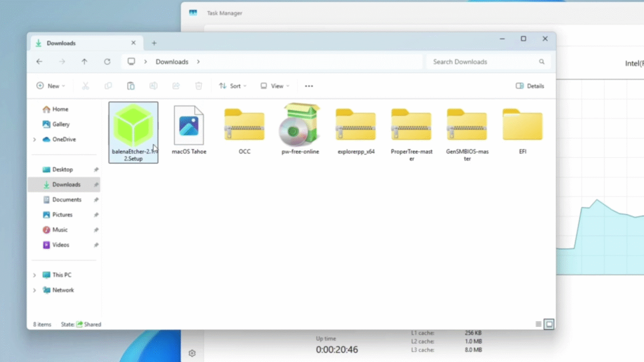Switch to compact list view in status bar
This screenshot has width=644, height=362.
538,324
